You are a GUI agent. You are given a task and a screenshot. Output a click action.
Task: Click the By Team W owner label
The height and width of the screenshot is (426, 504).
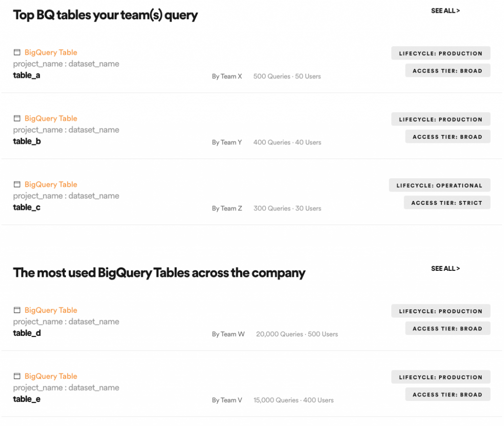(228, 334)
